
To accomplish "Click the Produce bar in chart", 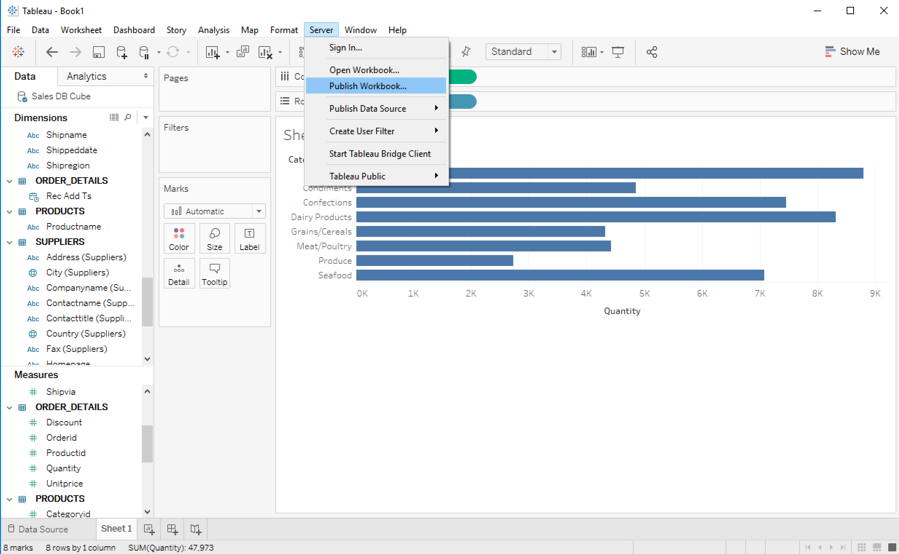I will 435,261.
